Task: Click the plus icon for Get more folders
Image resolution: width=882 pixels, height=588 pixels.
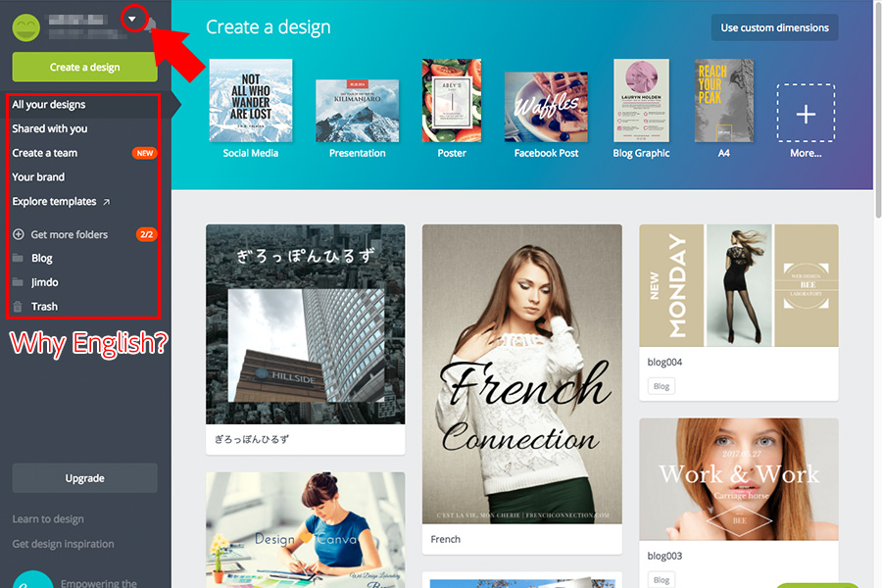Action: point(19,234)
